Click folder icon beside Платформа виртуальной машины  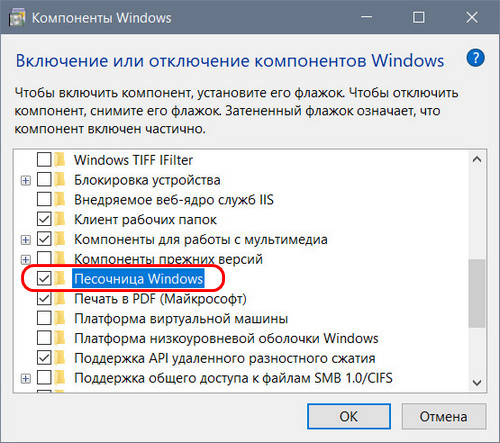tap(60, 318)
